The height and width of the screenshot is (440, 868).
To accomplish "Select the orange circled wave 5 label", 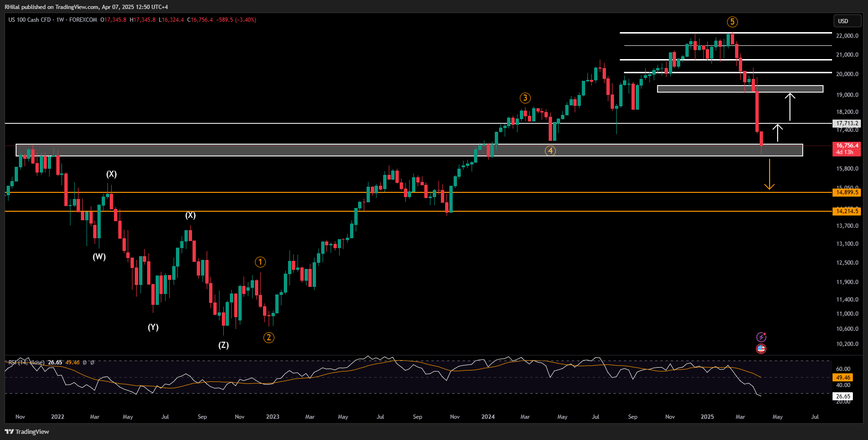I will pos(732,22).
